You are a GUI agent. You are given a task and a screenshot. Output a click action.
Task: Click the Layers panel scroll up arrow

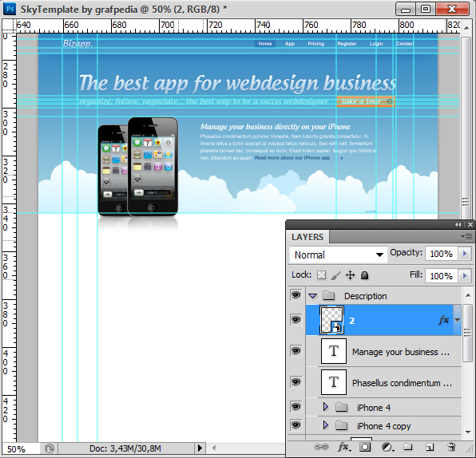click(468, 295)
